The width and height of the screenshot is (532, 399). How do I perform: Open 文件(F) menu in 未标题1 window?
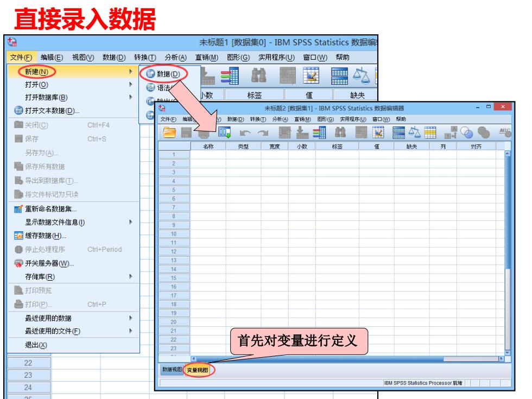coord(21,58)
